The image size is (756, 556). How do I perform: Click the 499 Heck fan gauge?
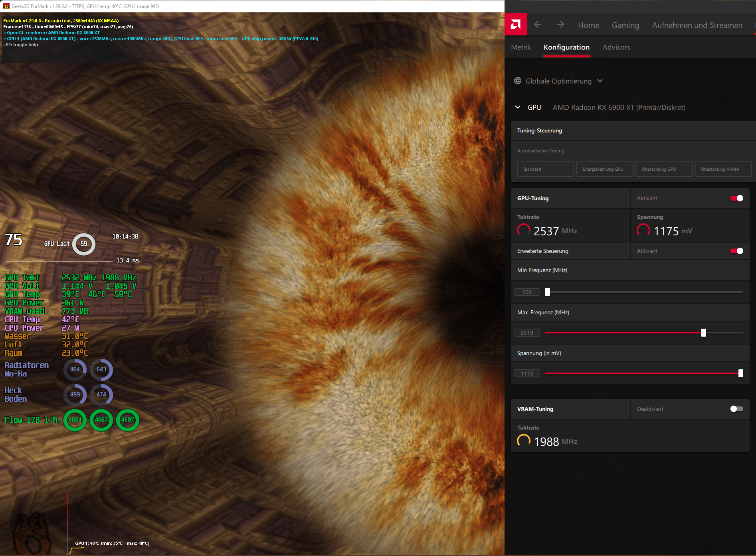pos(75,394)
